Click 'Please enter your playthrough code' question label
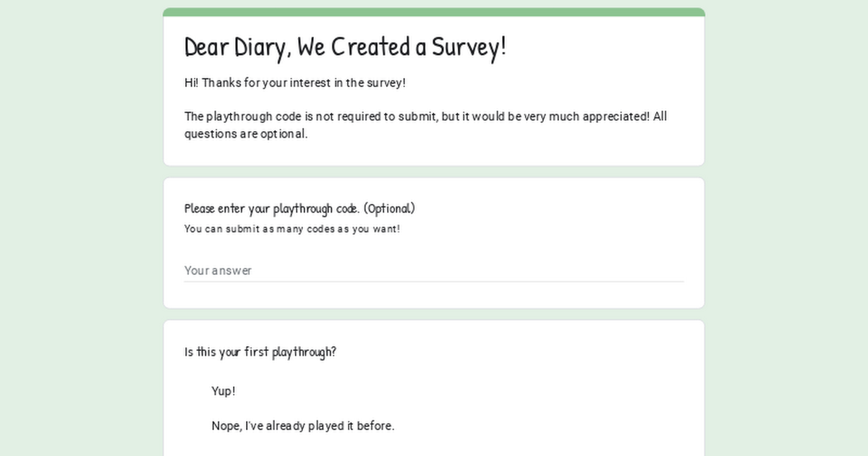The image size is (868, 456). coord(299,208)
